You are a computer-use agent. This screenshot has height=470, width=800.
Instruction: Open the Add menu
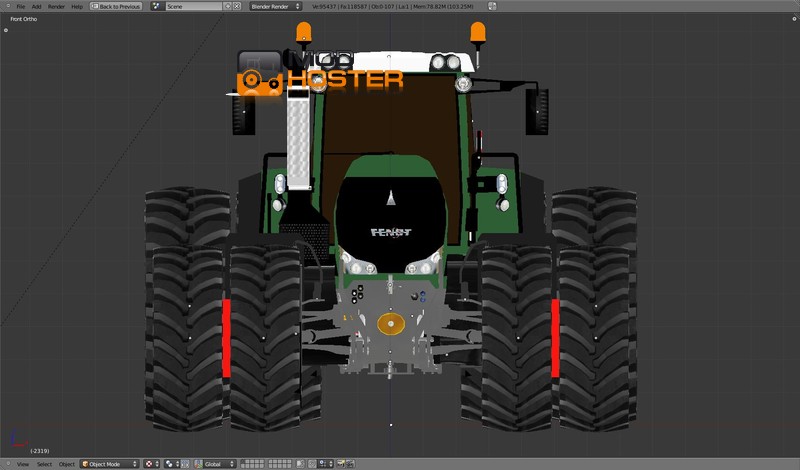coord(36,7)
